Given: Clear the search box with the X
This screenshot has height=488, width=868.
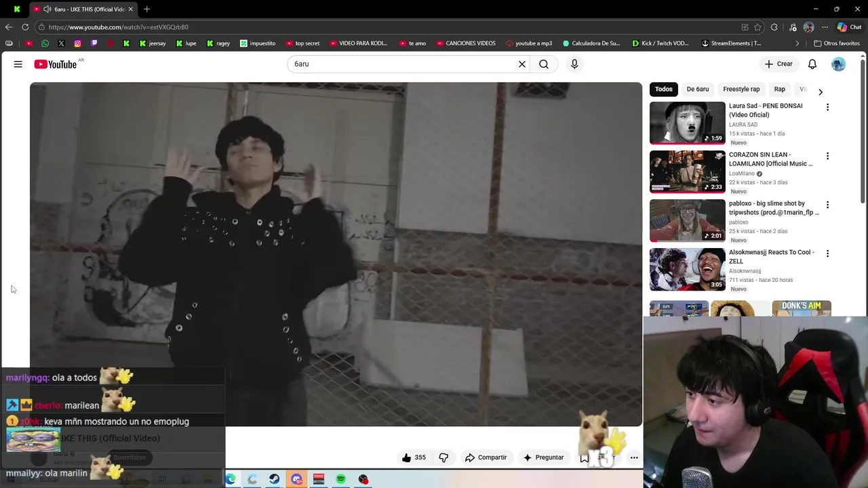Looking at the screenshot, I should [x=522, y=64].
